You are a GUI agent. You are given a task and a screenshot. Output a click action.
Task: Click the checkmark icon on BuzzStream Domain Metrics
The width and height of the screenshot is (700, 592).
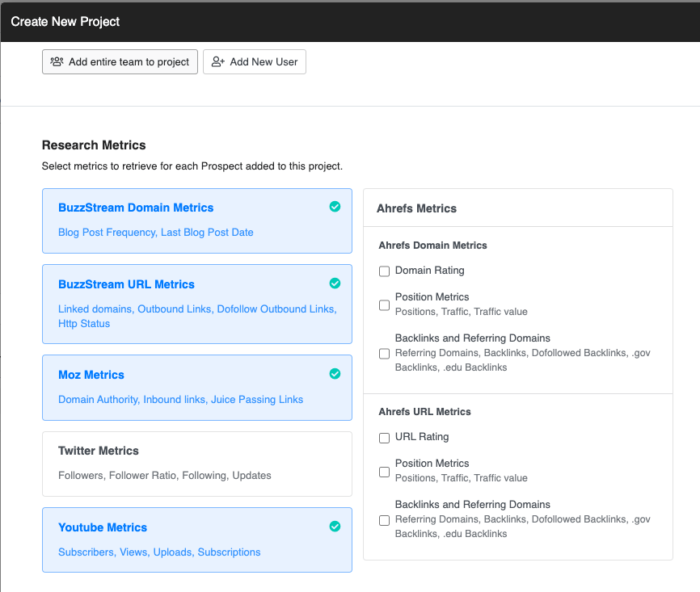tap(335, 207)
